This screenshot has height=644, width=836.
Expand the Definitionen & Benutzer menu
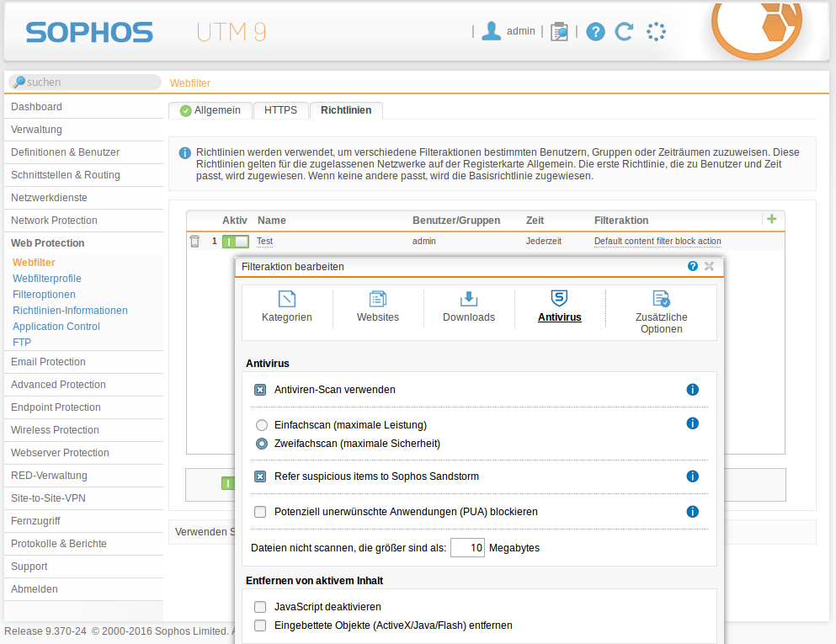(65, 152)
